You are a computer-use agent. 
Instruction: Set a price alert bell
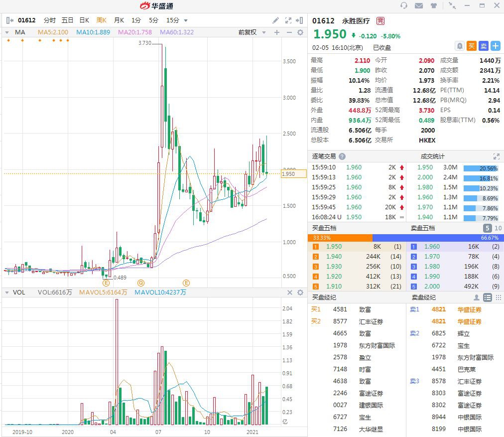460,46
